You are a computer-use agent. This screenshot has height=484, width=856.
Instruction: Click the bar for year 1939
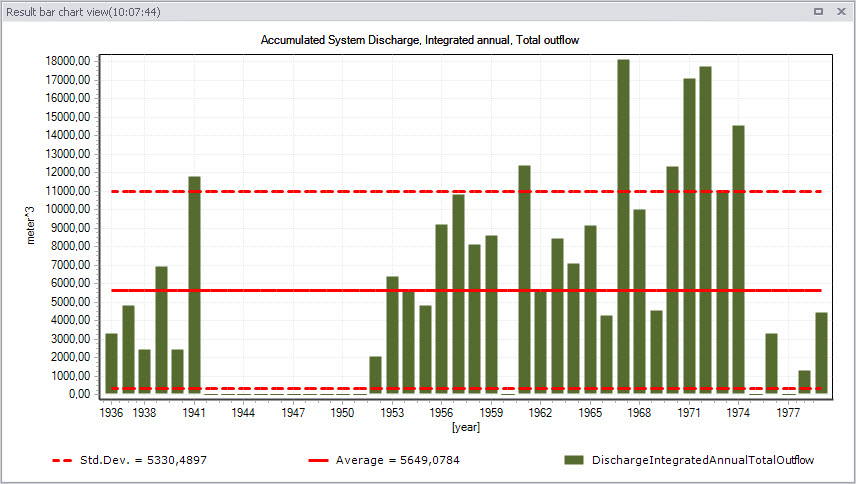(162, 330)
